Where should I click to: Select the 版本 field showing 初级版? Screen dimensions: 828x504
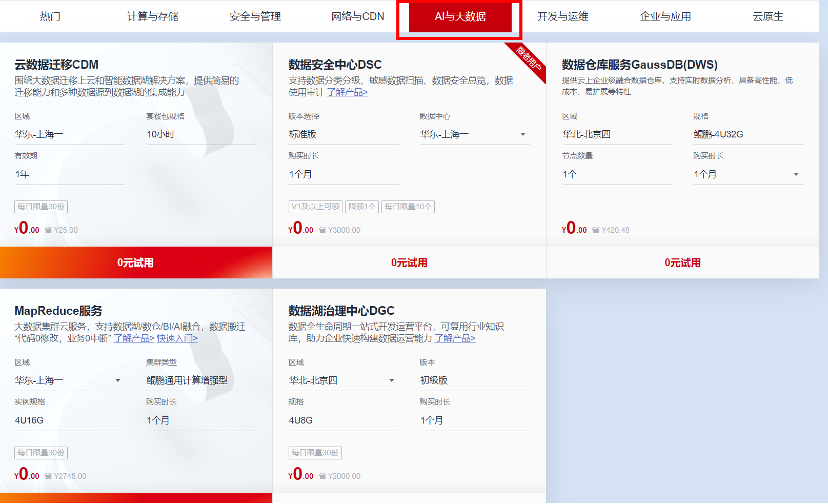coord(474,380)
